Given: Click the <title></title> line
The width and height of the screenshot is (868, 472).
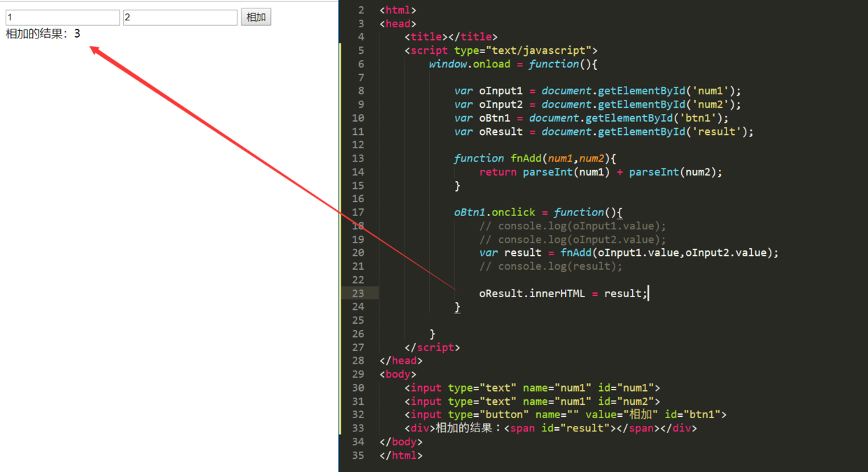Looking at the screenshot, I should click(x=451, y=36).
